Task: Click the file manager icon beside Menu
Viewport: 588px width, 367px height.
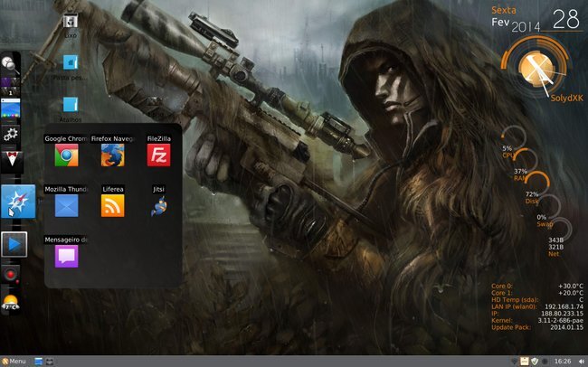Action: 50,362
